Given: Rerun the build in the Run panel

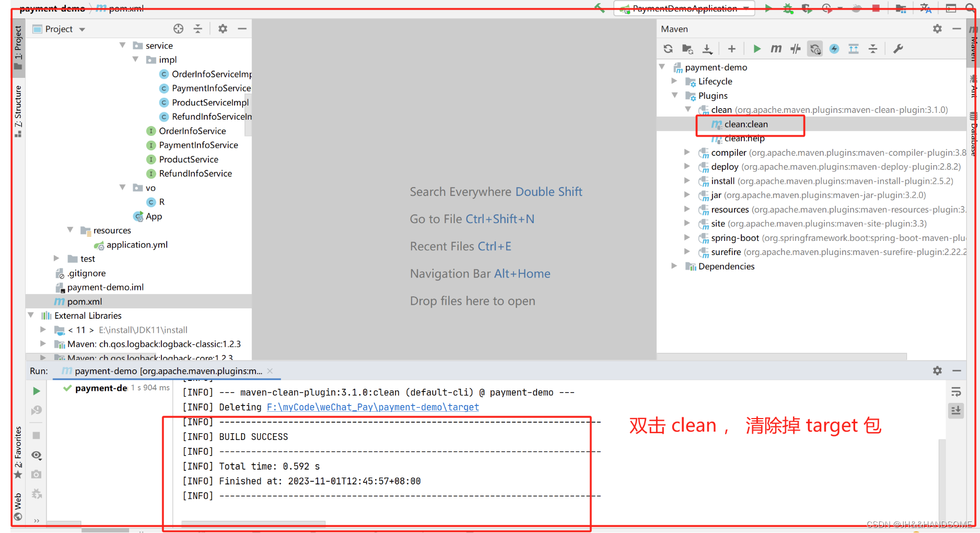Looking at the screenshot, I should 36,391.
